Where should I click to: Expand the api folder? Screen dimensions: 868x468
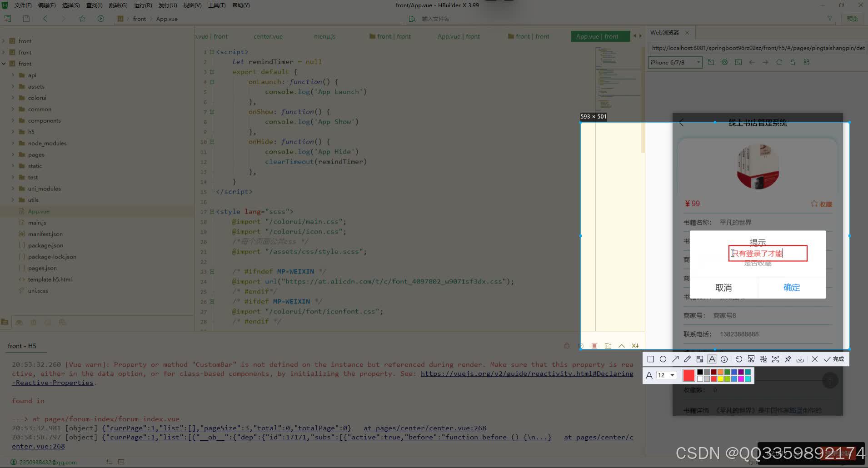[x=13, y=75]
